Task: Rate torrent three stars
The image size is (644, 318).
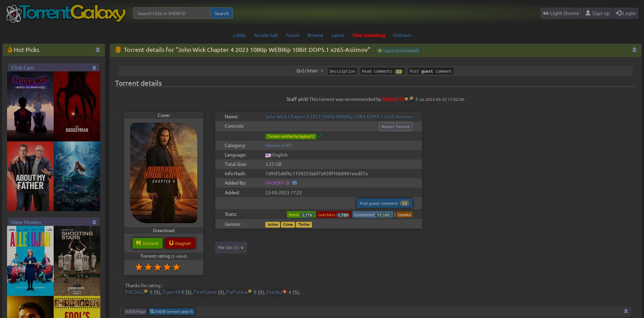Action: 158,267
